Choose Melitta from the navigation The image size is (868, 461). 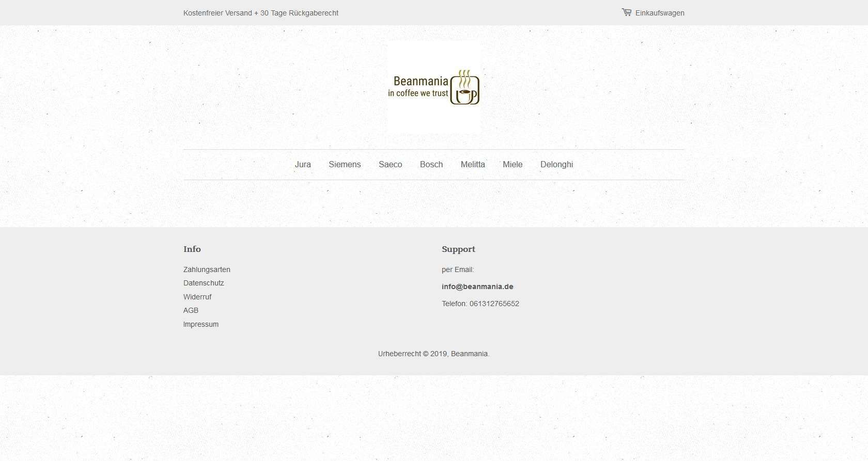(x=473, y=165)
